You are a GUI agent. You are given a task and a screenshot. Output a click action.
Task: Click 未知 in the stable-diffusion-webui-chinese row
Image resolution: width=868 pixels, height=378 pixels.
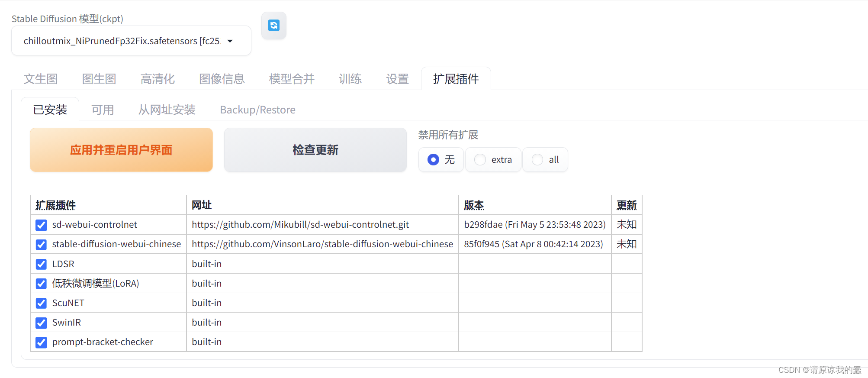coord(627,244)
